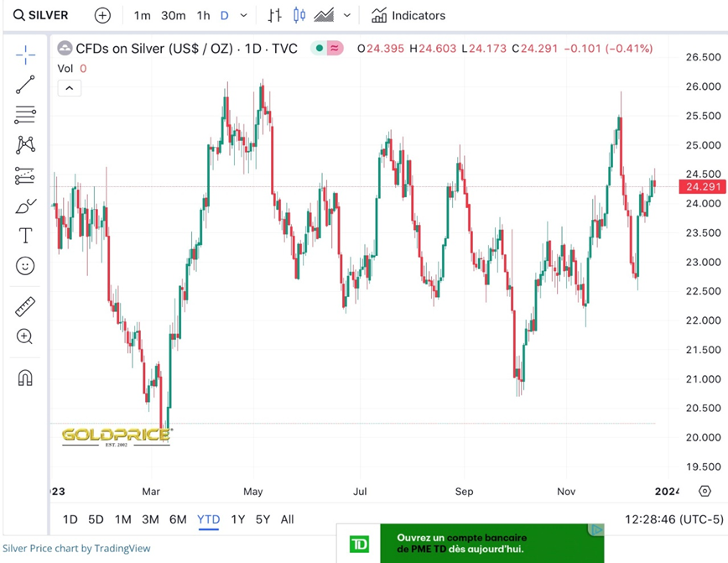Open the emoji icons tool

tap(25, 266)
